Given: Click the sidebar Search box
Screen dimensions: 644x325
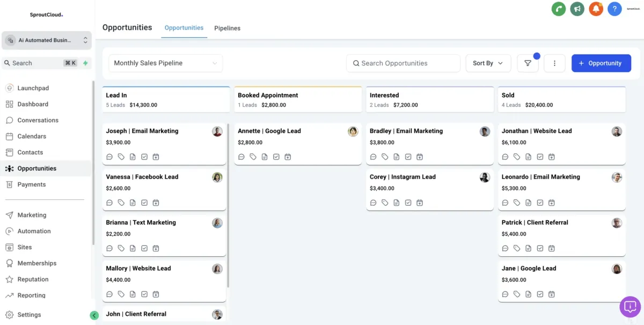Looking at the screenshot, I should tap(40, 63).
